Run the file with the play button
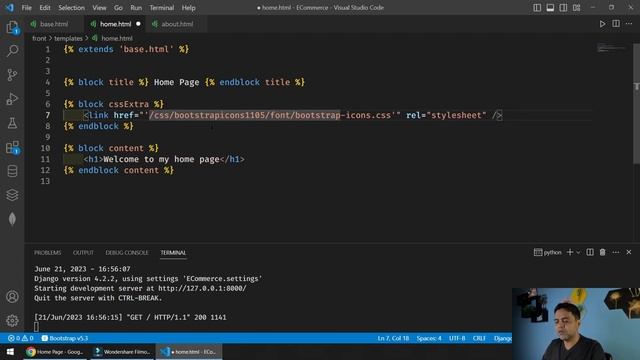Screen dimensions: 640x360 [602, 24]
